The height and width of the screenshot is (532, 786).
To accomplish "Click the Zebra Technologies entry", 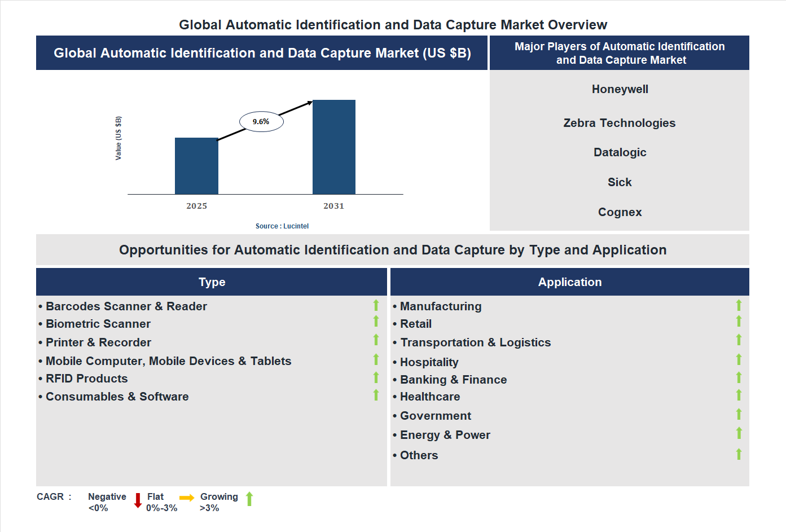I will click(x=620, y=122).
